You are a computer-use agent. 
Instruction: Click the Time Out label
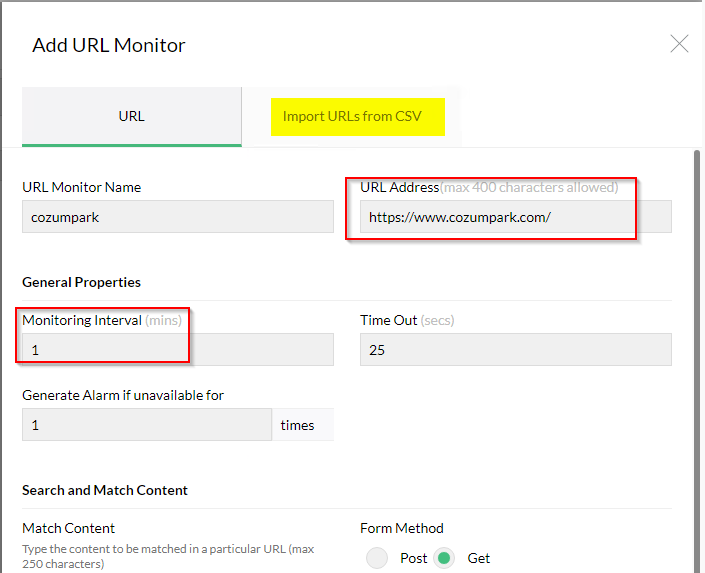pos(388,320)
